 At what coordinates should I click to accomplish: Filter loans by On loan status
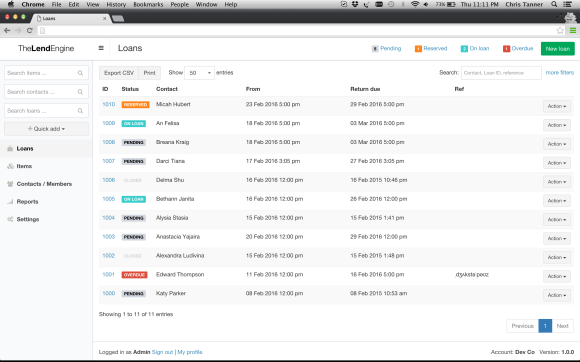[475, 48]
